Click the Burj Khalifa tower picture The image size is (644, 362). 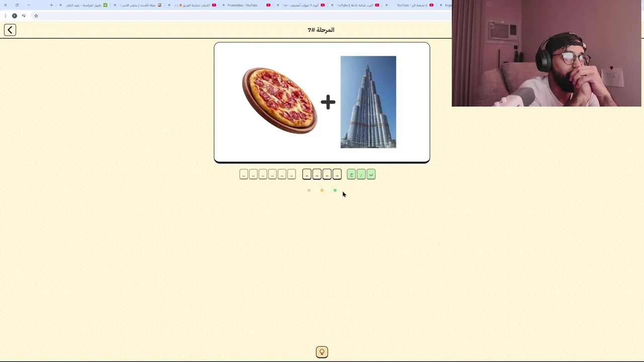368,102
